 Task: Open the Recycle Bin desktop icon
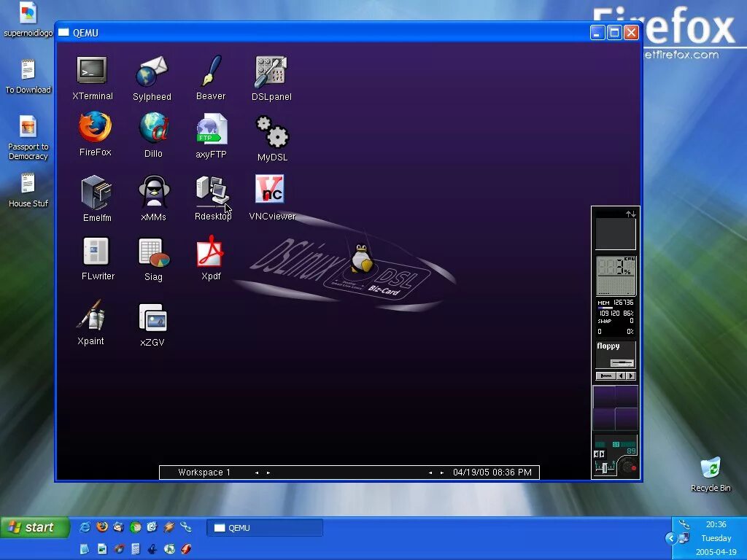711,474
